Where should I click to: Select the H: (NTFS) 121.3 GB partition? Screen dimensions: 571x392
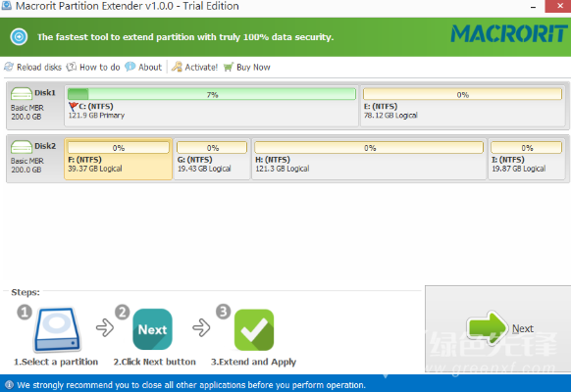pos(369,159)
